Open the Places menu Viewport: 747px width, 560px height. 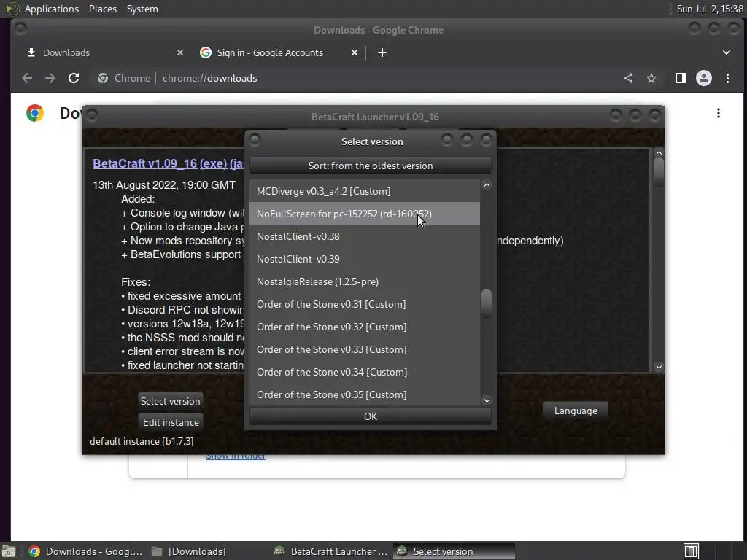click(102, 9)
